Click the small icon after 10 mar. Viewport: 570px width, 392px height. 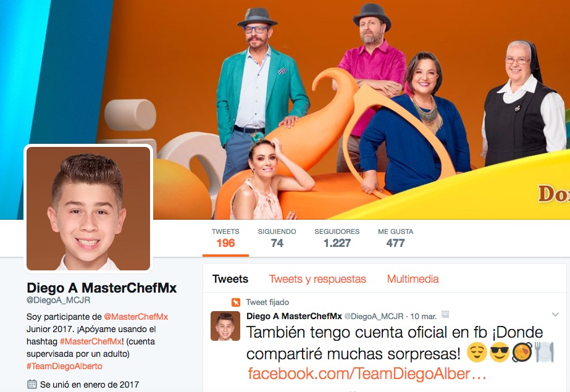point(445,315)
